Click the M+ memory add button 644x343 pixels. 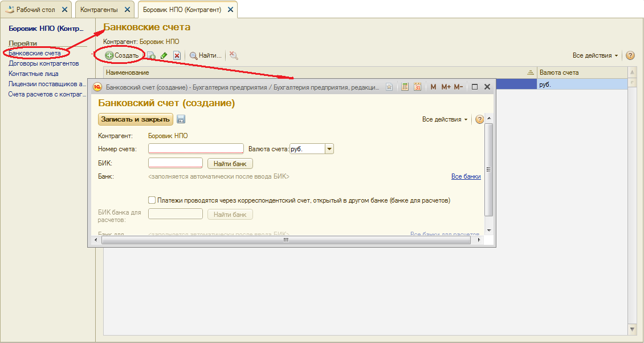pos(446,87)
